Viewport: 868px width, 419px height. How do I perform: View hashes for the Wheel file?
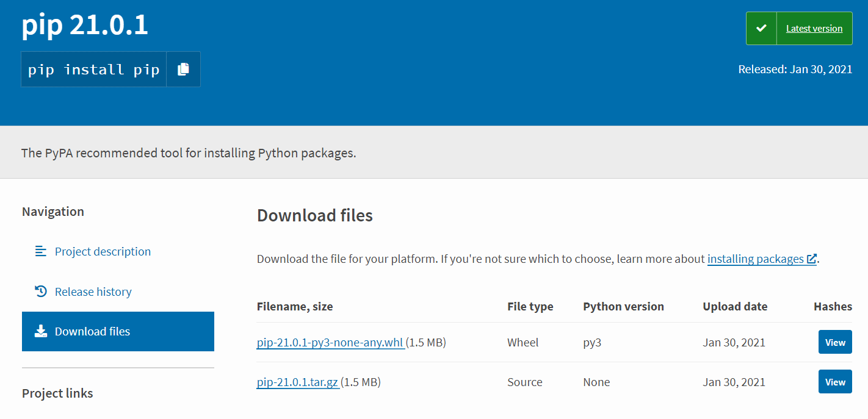(834, 342)
